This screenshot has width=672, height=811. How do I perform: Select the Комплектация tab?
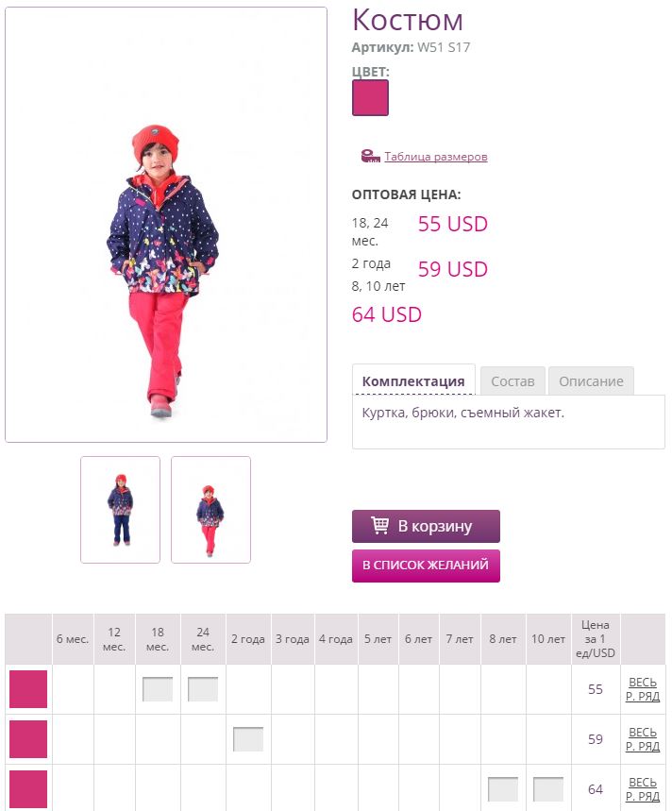pyautogui.click(x=413, y=380)
